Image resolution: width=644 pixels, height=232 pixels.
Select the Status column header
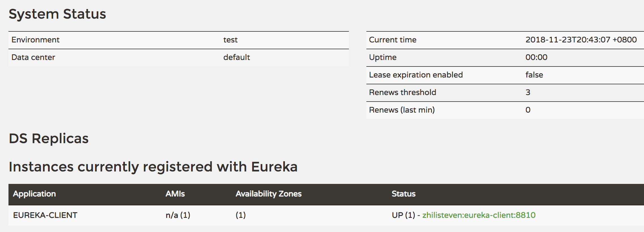pos(403,194)
